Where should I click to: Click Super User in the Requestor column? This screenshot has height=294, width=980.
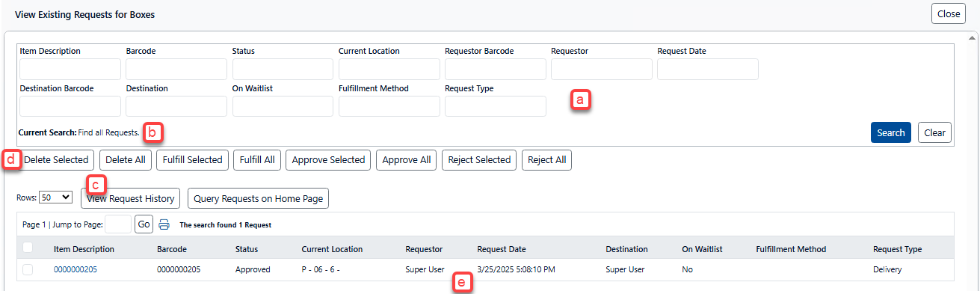[x=425, y=269]
